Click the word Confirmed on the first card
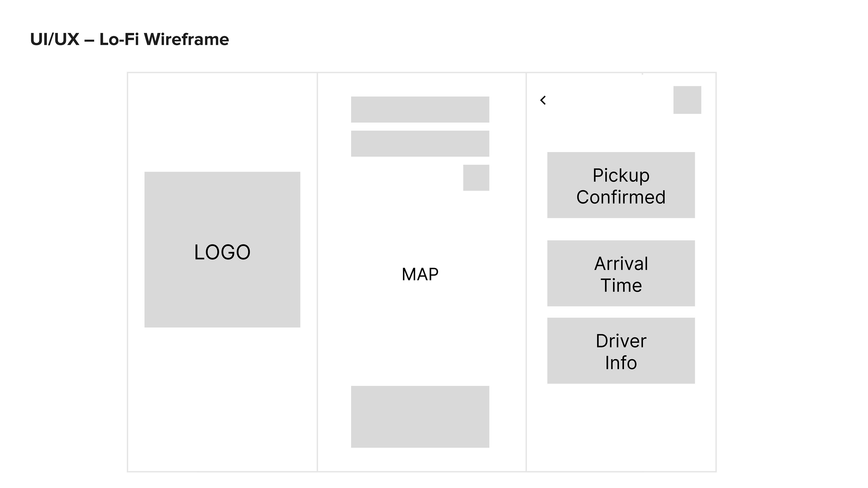The width and height of the screenshot is (868, 488). pyautogui.click(x=621, y=197)
